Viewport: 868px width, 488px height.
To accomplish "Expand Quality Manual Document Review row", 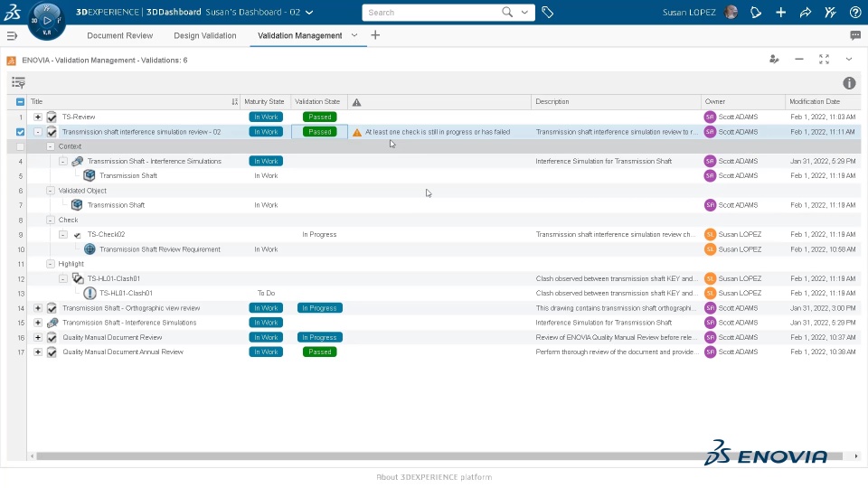I will [38, 337].
